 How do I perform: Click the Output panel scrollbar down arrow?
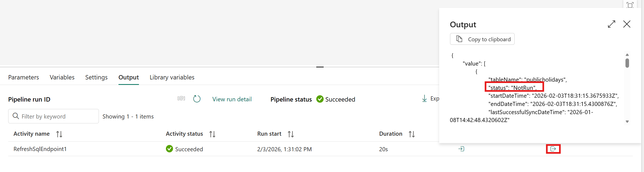click(x=627, y=122)
